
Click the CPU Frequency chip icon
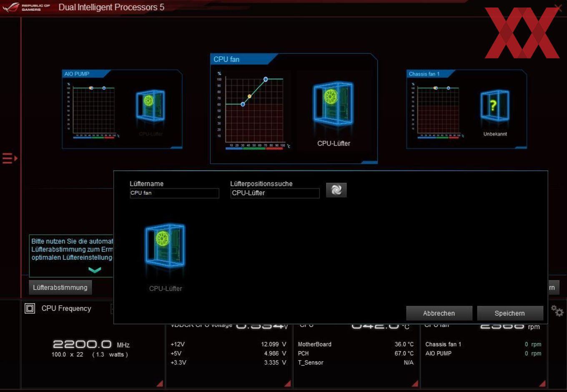[x=30, y=309]
